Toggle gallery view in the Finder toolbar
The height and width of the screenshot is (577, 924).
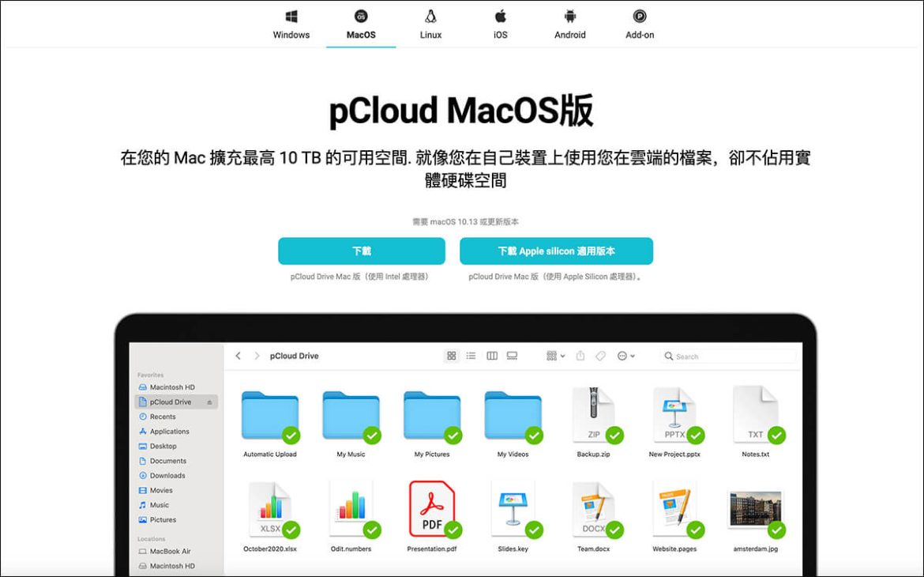pyautogui.click(x=513, y=356)
